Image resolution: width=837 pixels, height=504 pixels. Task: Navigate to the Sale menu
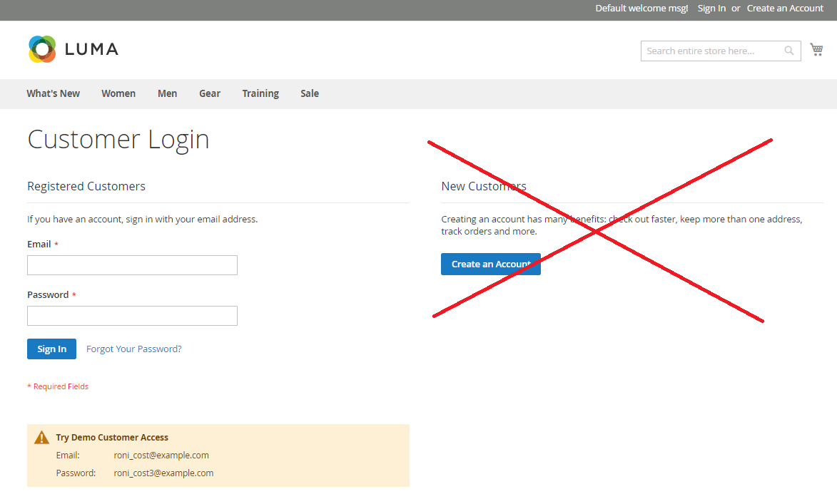(x=310, y=93)
